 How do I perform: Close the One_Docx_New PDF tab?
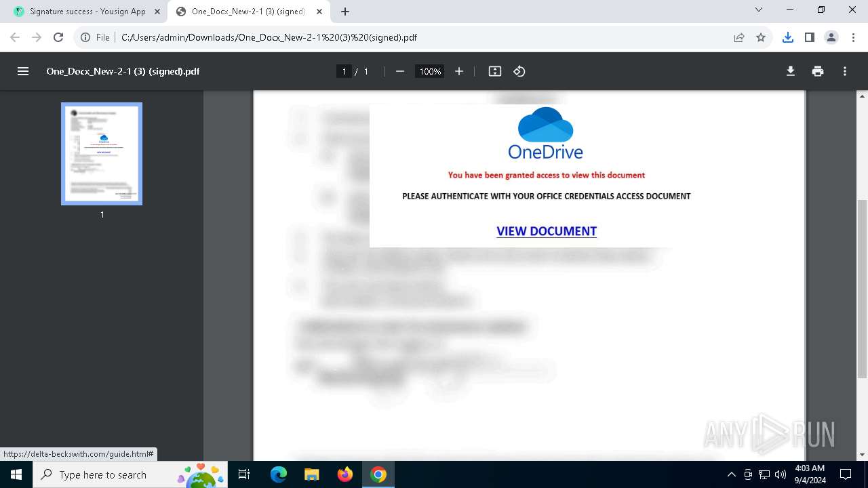point(319,12)
